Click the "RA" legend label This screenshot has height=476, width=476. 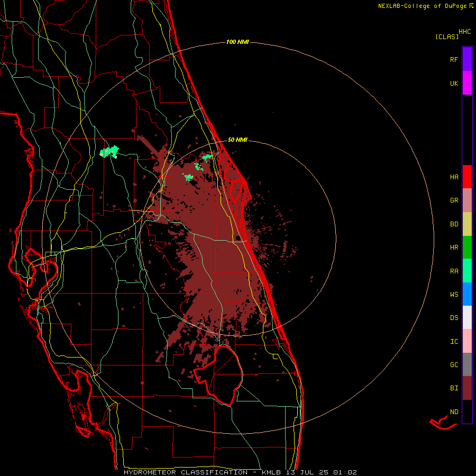tap(454, 271)
